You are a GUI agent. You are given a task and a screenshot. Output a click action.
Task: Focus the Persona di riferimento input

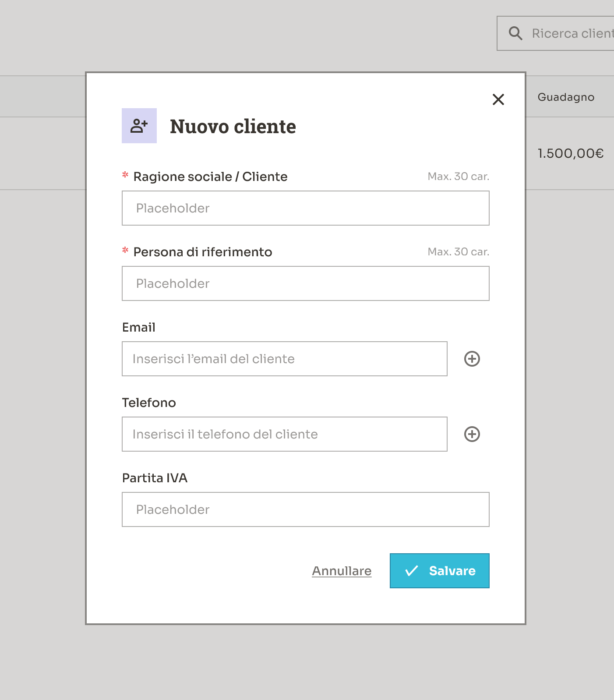305,283
